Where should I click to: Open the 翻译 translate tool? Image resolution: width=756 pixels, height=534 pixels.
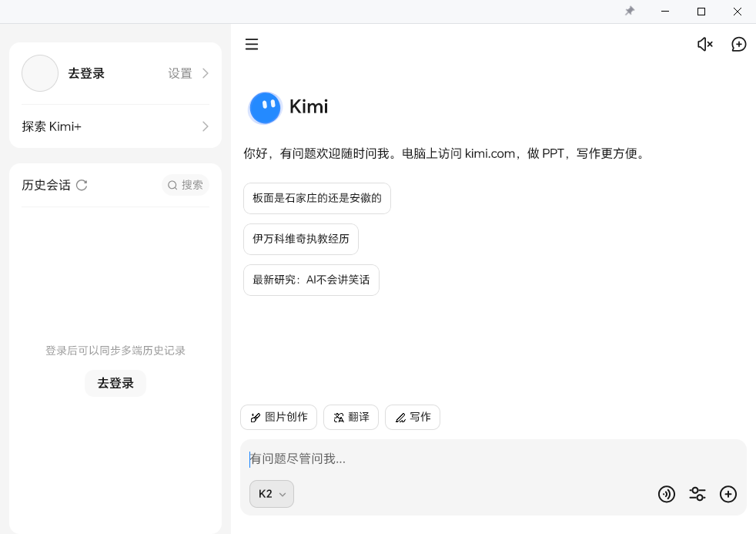[351, 418]
